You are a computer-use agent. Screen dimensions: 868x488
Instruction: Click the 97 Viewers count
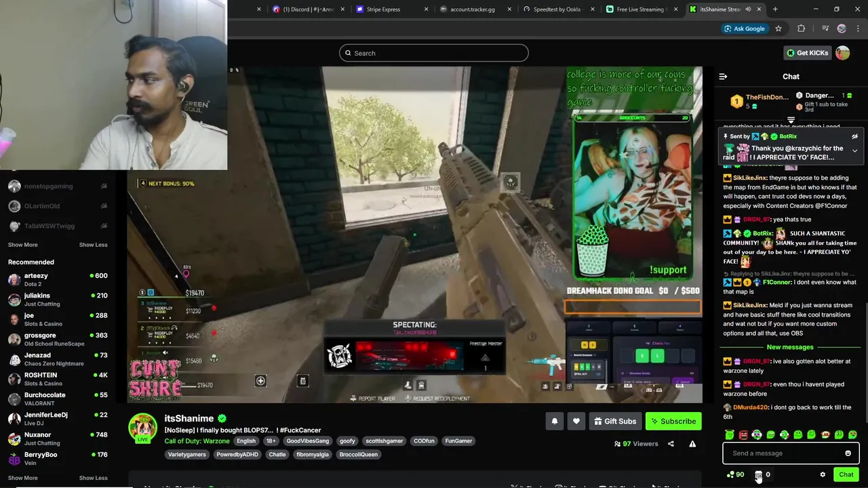(x=636, y=444)
